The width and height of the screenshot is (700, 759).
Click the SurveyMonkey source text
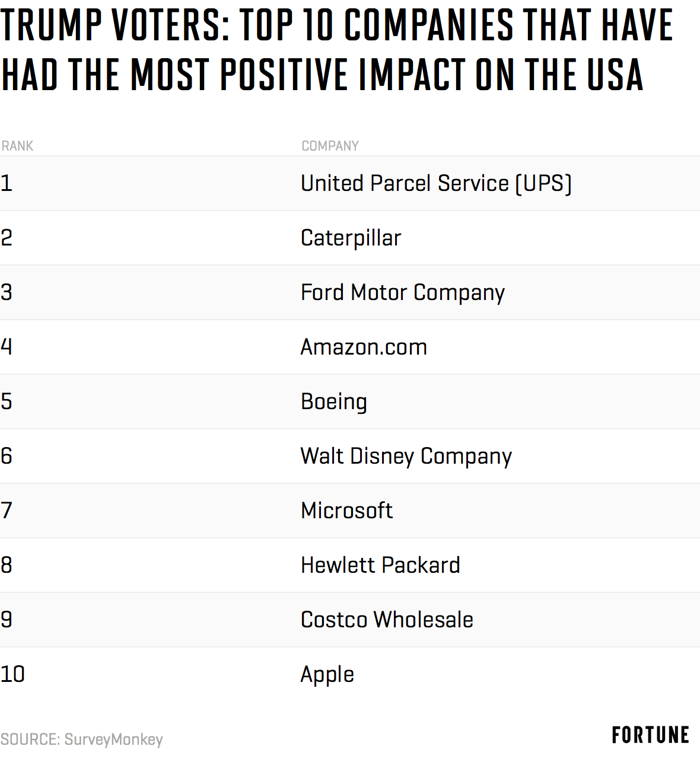(82, 739)
